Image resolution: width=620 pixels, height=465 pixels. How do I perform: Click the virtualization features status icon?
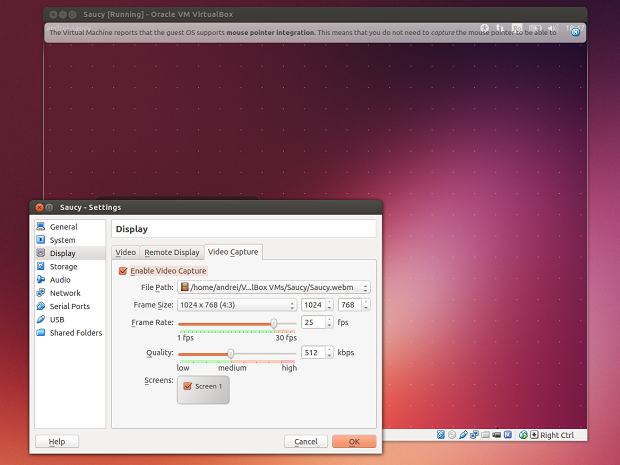point(508,435)
